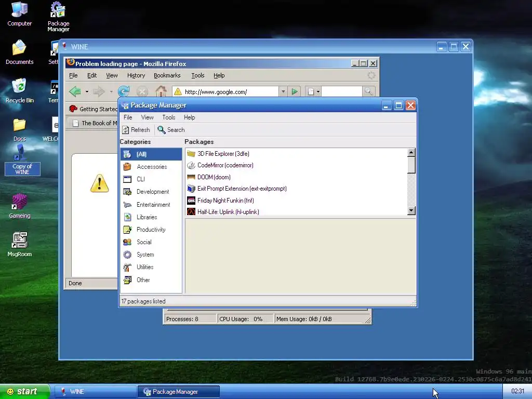
Task: Click Firefox Home button
Action: (161, 91)
